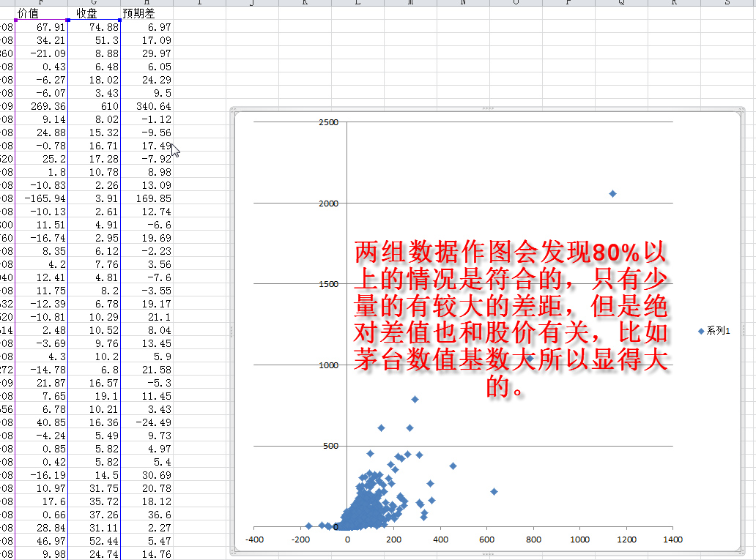Select the data point near y=800
This screenshot has height=560, width=756.
coord(415,400)
